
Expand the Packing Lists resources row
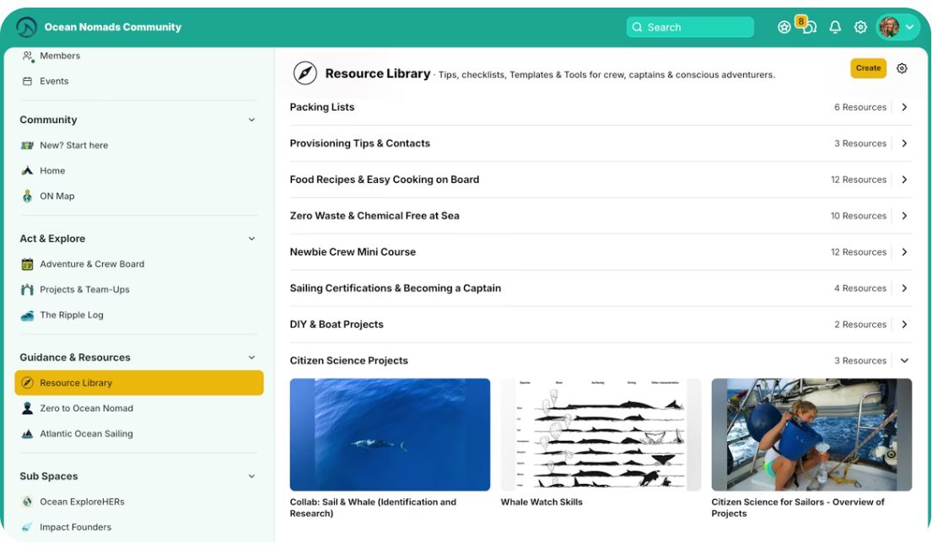904,107
